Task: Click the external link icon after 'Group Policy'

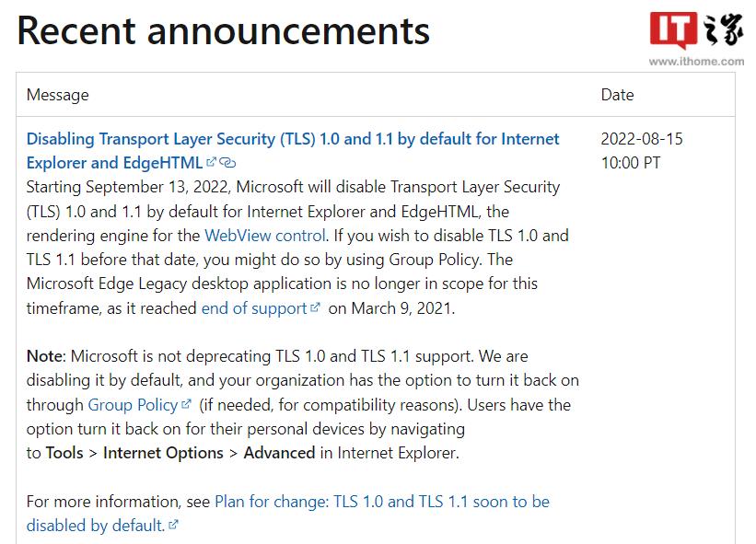Action: [184, 404]
